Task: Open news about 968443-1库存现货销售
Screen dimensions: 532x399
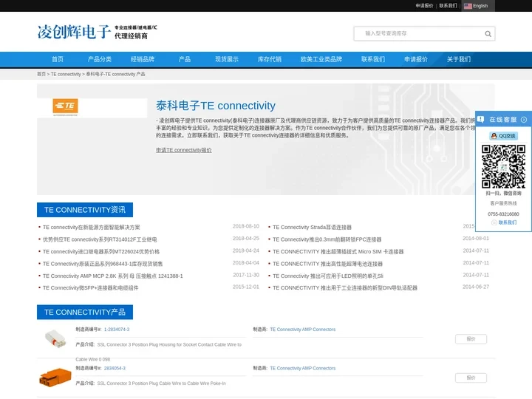Action: (103, 264)
